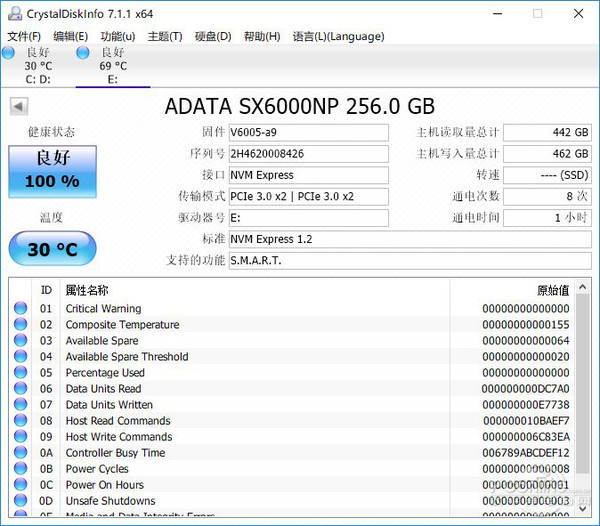Select the Host Write Commands attribute name
This screenshot has width=600, height=526.
tap(119, 437)
